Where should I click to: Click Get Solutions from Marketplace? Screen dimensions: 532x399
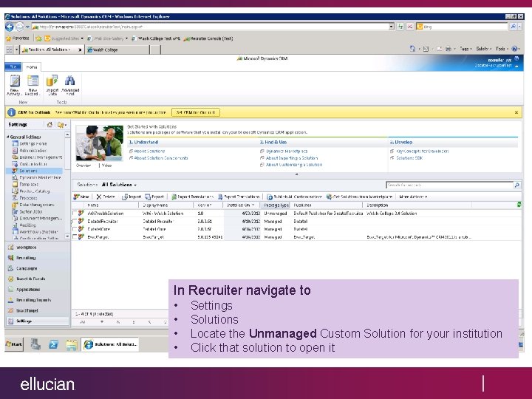tap(359, 197)
